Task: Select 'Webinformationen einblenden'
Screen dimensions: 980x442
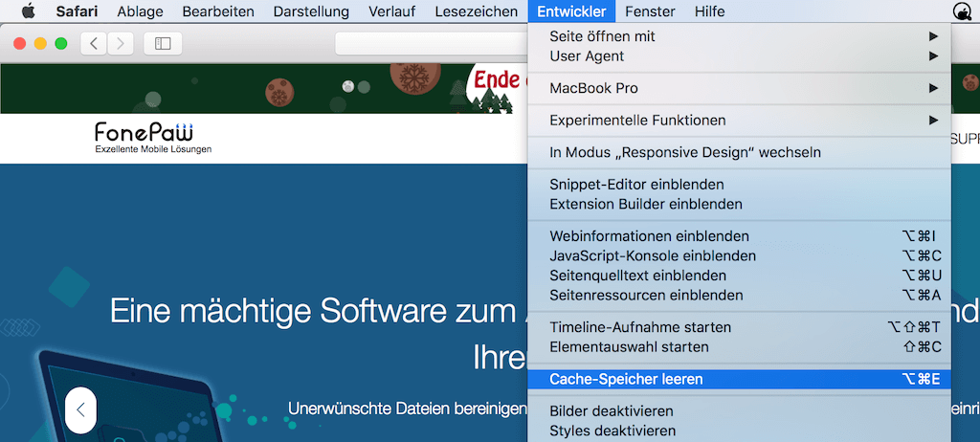Action: coord(740,236)
